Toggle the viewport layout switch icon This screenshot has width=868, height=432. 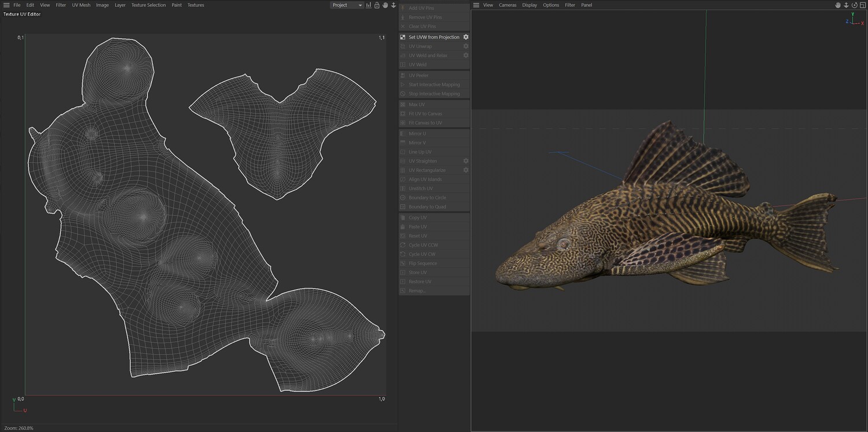(x=862, y=5)
